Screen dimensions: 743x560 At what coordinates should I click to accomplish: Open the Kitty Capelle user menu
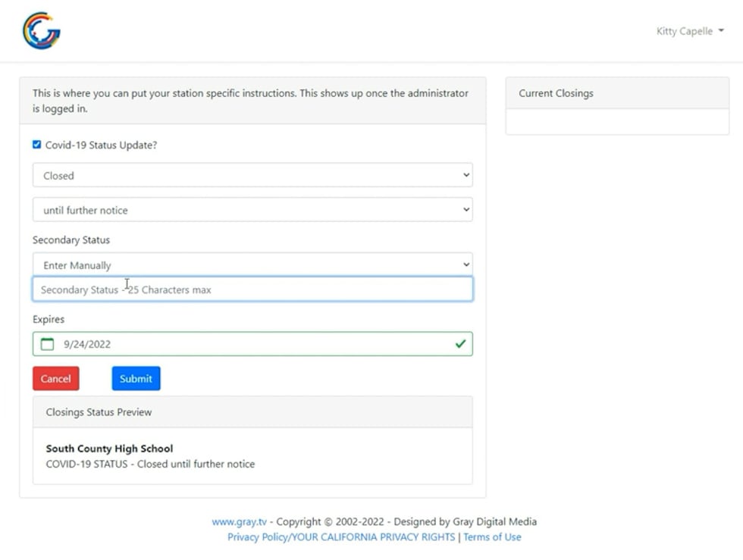click(689, 31)
